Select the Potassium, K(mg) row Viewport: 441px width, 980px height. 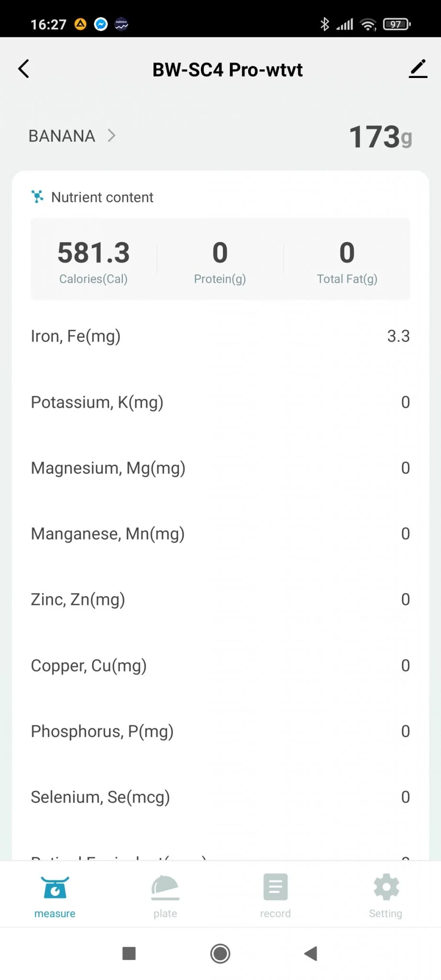[220, 402]
